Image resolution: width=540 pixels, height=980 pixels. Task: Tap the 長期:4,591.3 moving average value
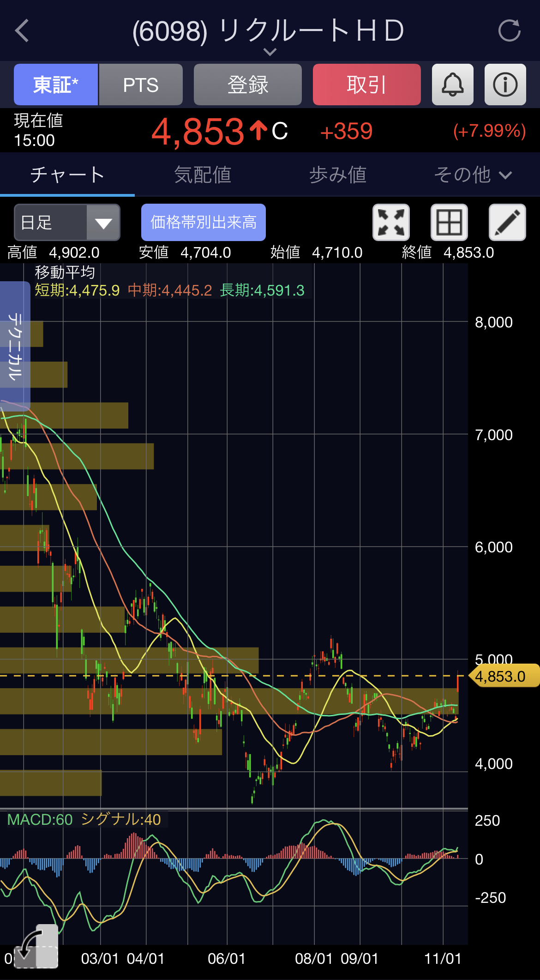pos(262,290)
